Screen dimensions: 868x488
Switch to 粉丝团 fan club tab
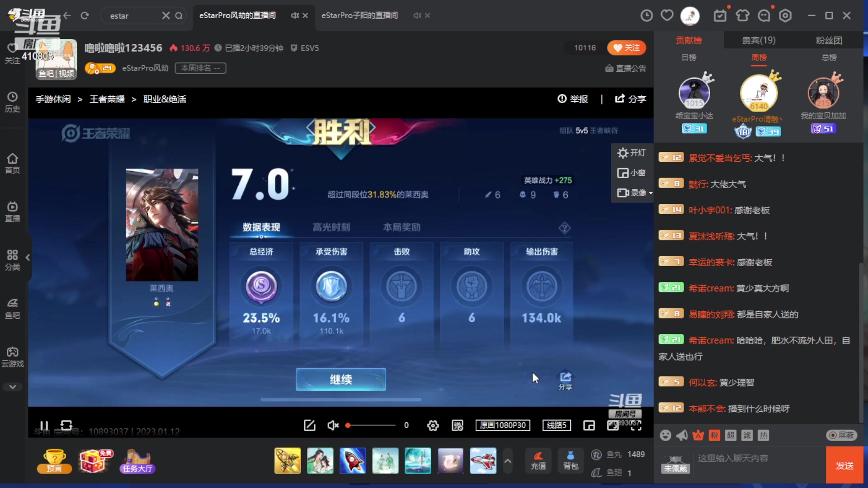pos(829,40)
